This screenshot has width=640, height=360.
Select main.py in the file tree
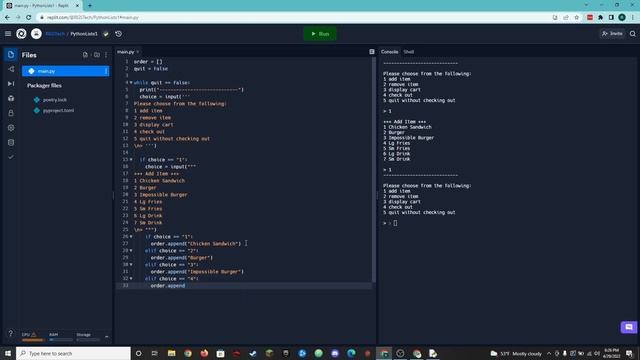(x=65, y=71)
